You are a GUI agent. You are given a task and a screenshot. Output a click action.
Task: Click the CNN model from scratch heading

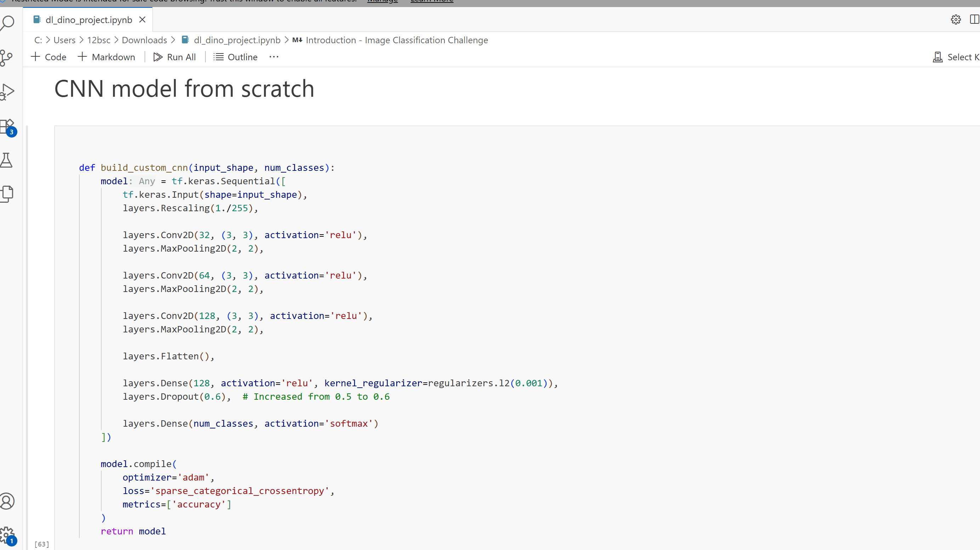click(x=184, y=89)
